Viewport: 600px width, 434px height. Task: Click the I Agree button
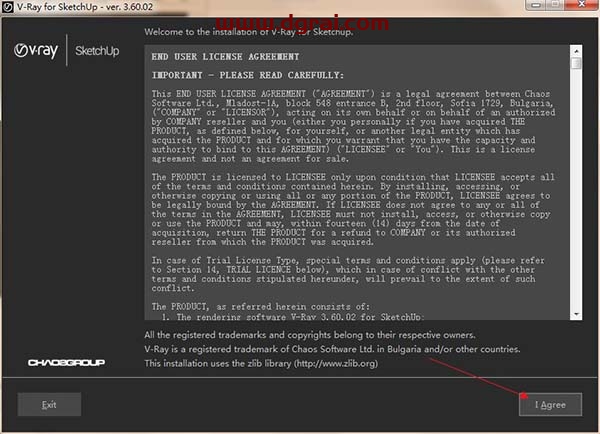pos(551,405)
